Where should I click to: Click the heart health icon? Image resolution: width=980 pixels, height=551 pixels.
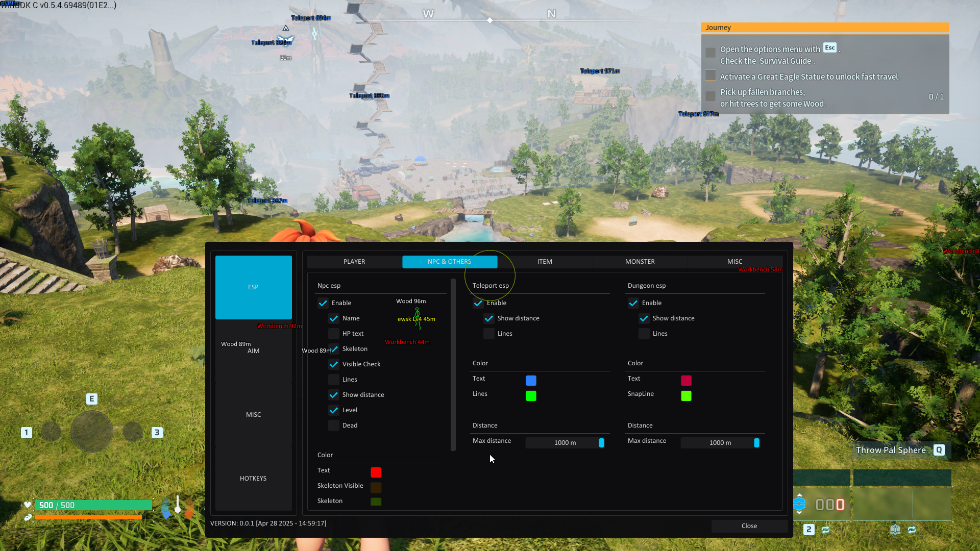[28, 505]
